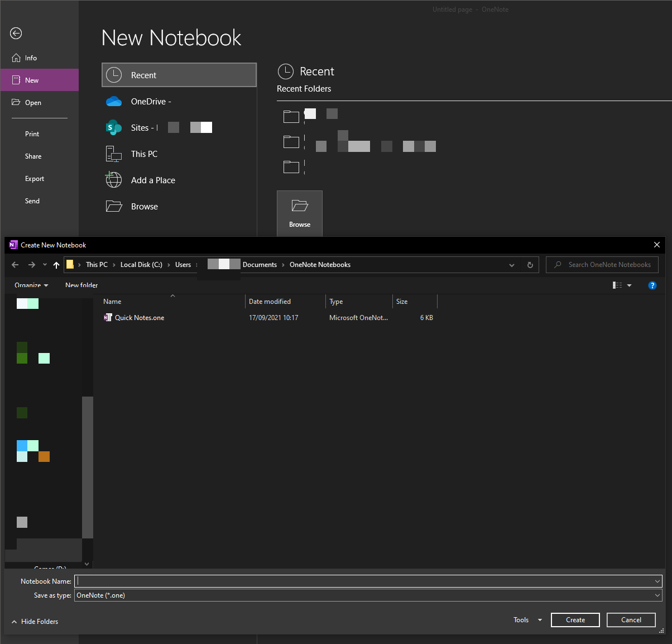Open the Open page in sidebar

pyautogui.click(x=39, y=103)
